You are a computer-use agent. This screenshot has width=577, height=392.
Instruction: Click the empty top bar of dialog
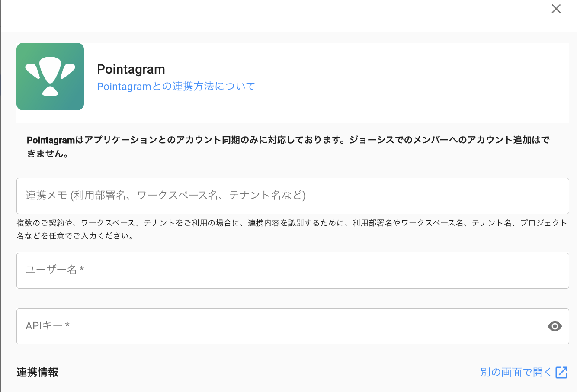click(277, 16)
